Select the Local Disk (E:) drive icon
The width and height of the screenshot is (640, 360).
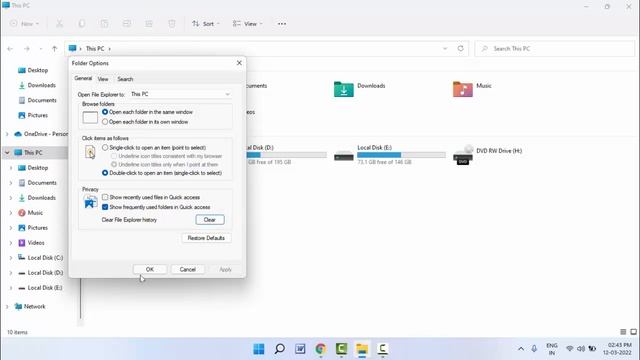[344, 156]
